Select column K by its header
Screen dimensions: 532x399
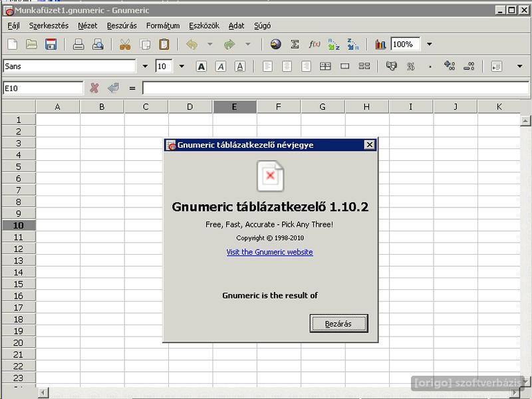pyautogui.click(x=499, y=107)
